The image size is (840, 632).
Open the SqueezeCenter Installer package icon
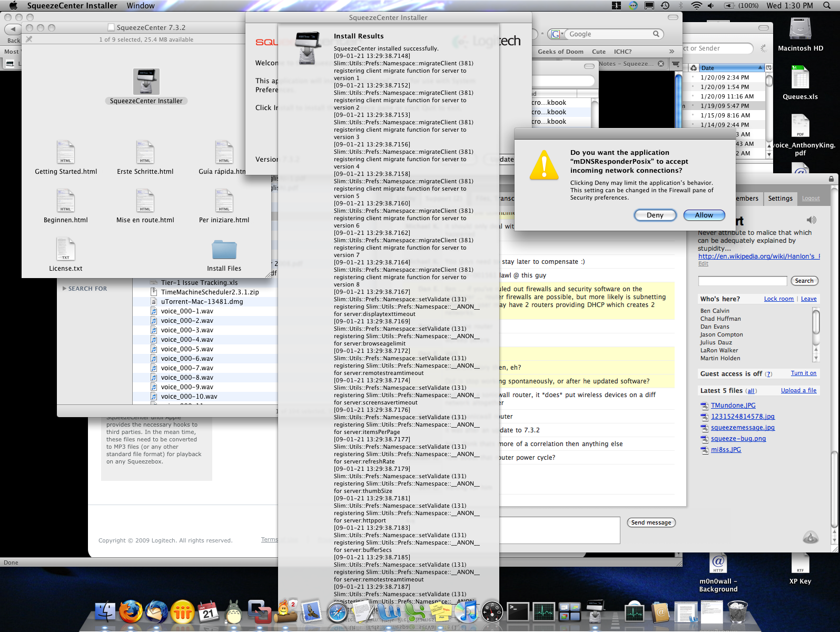click(146, 82)
